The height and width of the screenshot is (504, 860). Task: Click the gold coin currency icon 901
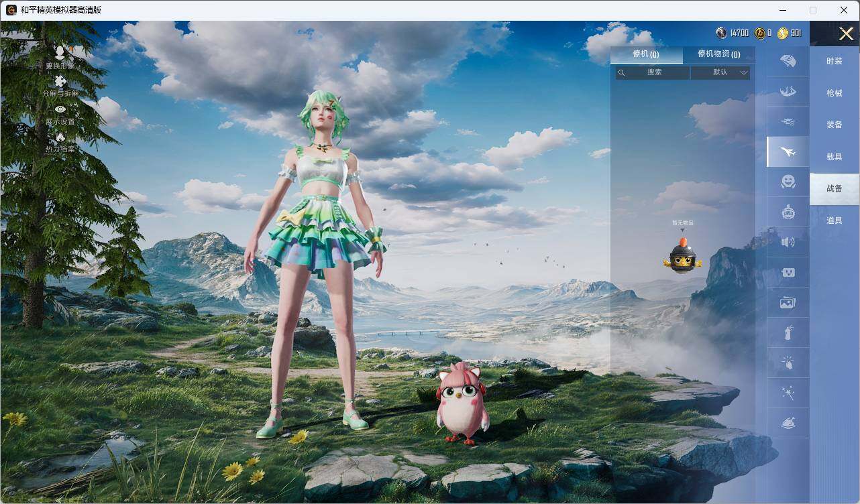783,33
